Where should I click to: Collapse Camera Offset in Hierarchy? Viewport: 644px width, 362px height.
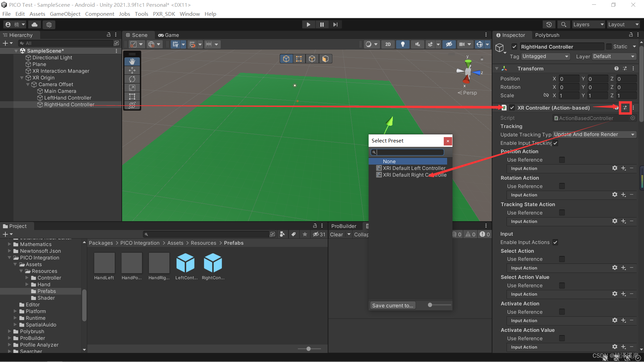[28, 84]
